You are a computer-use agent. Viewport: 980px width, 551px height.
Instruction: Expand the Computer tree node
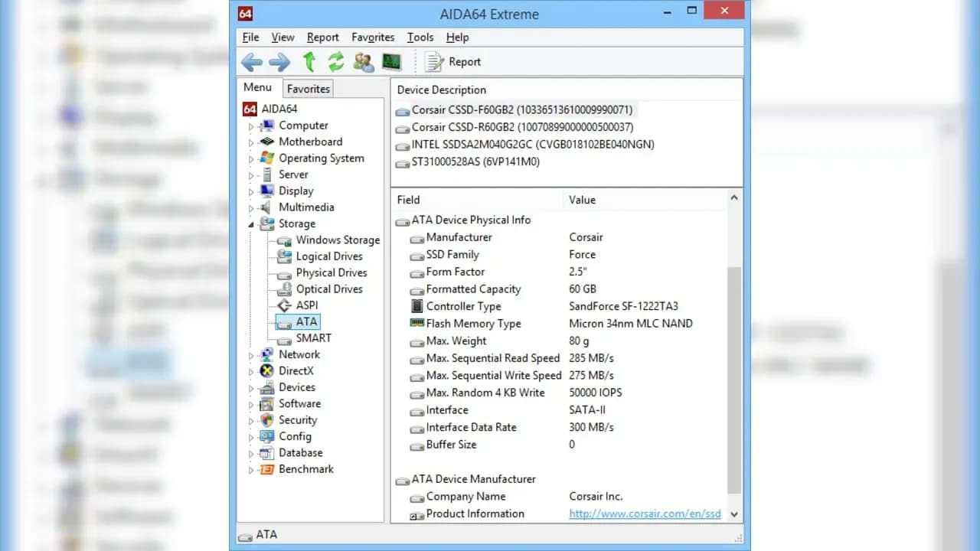(250, 126)
